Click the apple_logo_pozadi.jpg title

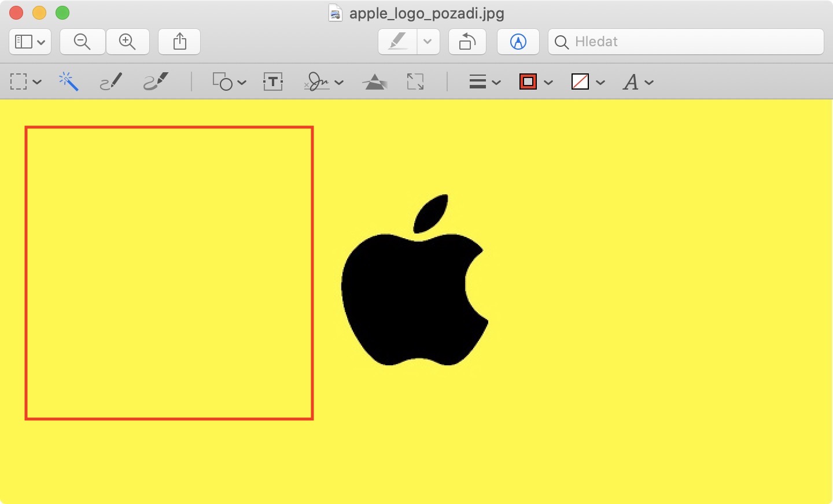click(427, 13)
